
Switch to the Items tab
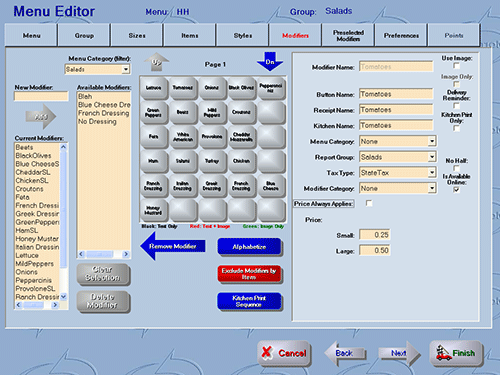pyautogui.click(x=190, y=35)
